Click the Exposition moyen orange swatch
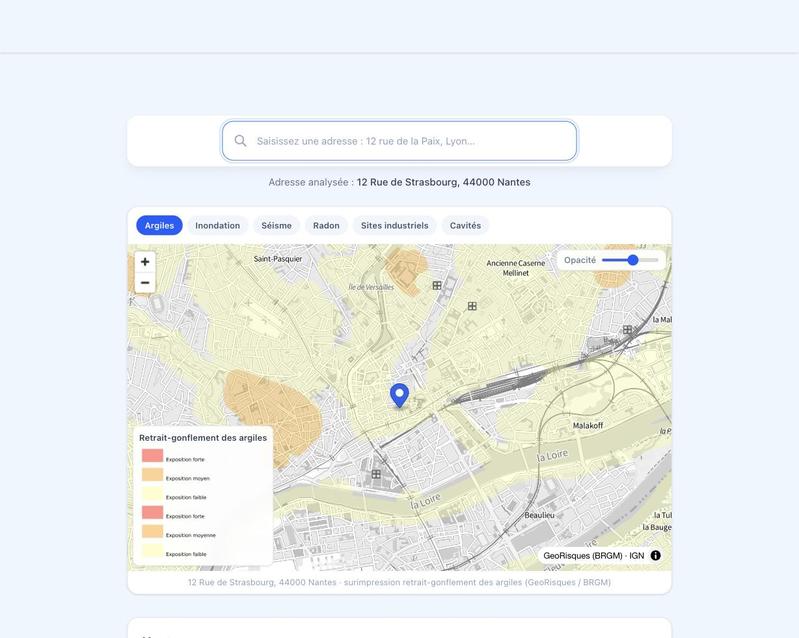 152,474
